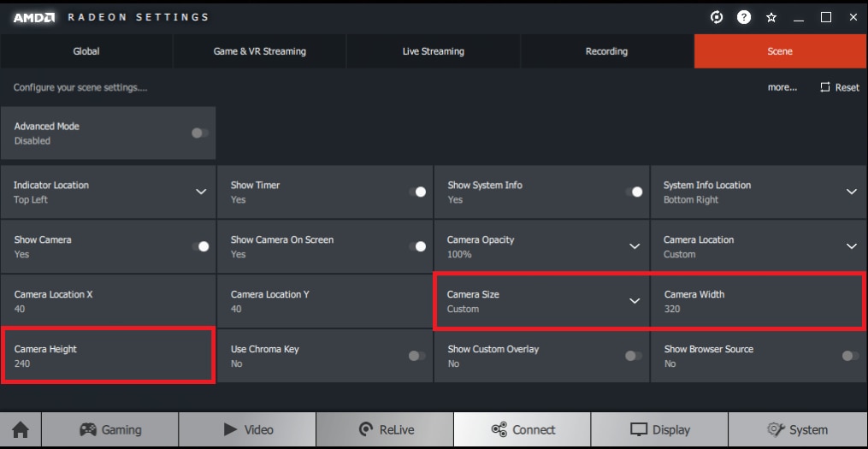Click the Display text label
Viewport: 868px width, 449px height.
tap(671, 429)
